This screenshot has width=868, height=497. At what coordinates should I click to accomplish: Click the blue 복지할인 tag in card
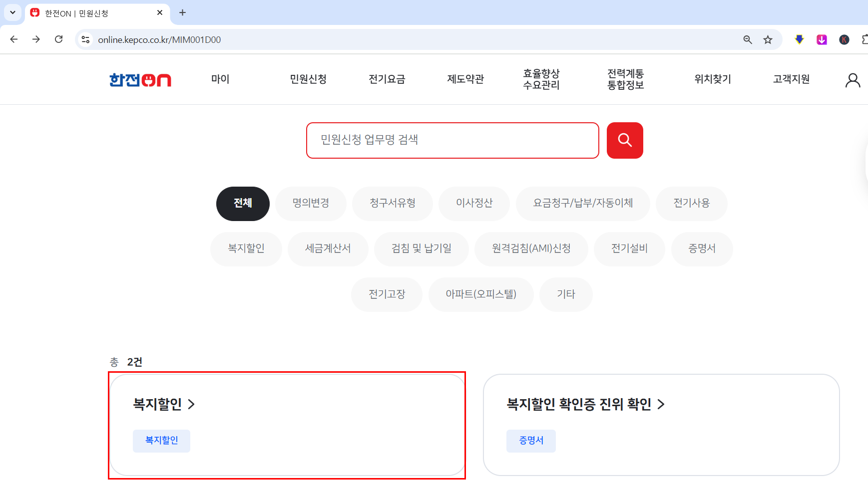[161, 441]
